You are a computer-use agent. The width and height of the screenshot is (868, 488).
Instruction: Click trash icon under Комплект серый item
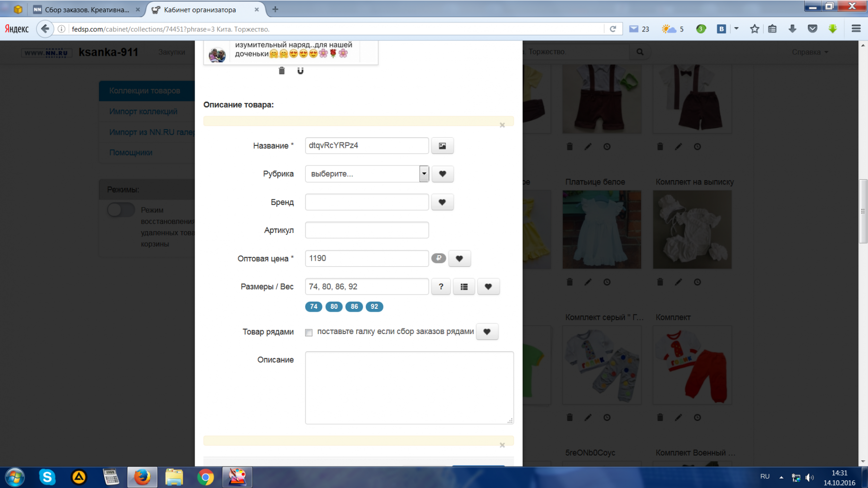[x=569, y=417]
